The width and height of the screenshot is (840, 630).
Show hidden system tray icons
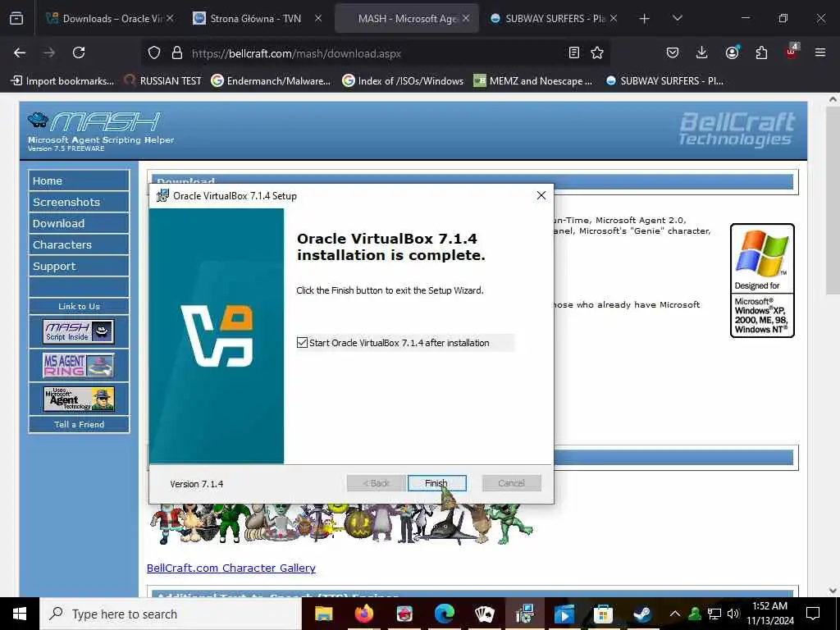[675, 614]
